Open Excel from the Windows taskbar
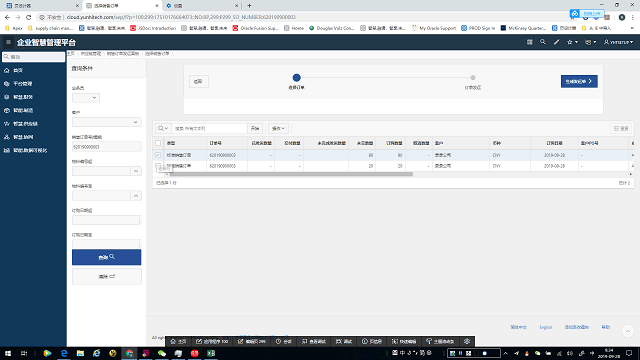The height and width of the screenshot is (360, 640). (x=211, y=353)
